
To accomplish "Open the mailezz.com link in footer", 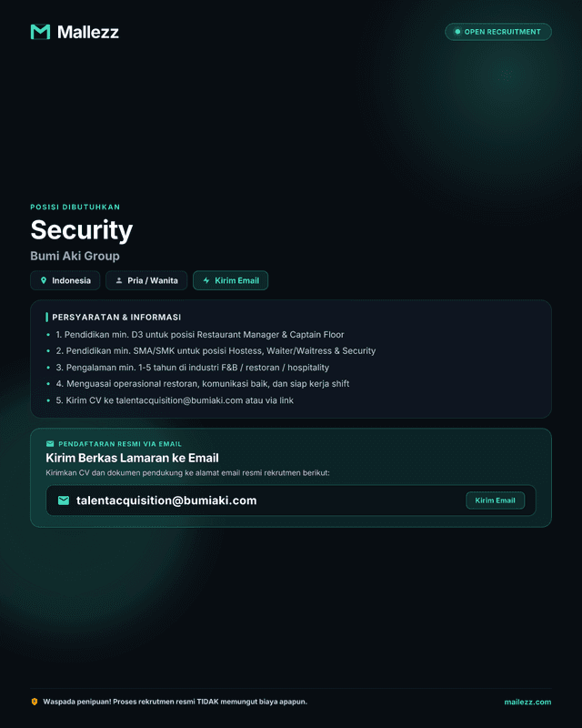I will click(x=527, y=702).
